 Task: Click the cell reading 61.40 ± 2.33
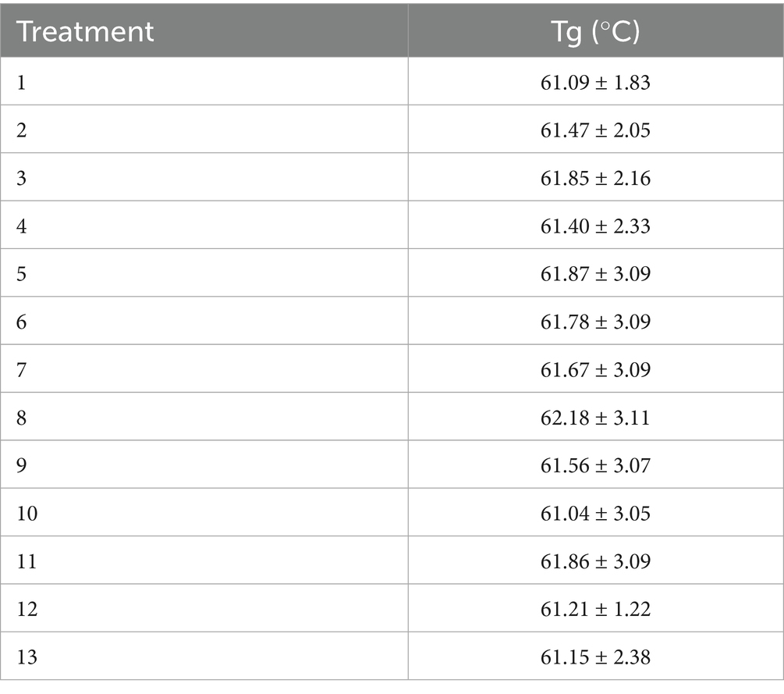point(595,226)
